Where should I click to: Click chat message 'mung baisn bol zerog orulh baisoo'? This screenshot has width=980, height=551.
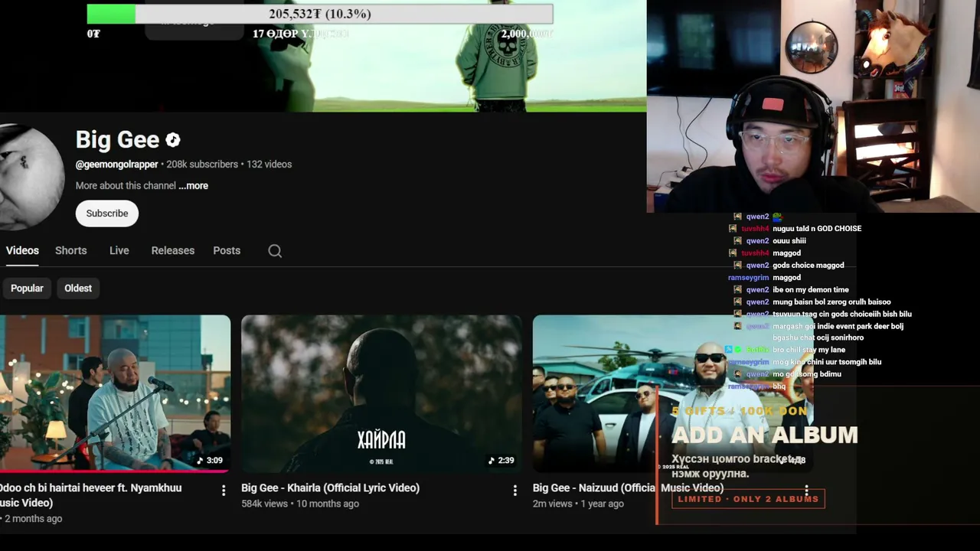click(831, 302)
